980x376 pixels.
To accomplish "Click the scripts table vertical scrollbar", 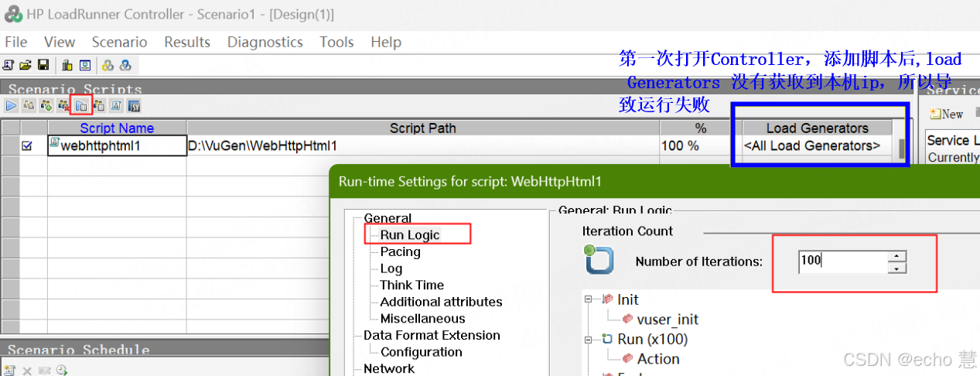I will (x=901, y=147).
